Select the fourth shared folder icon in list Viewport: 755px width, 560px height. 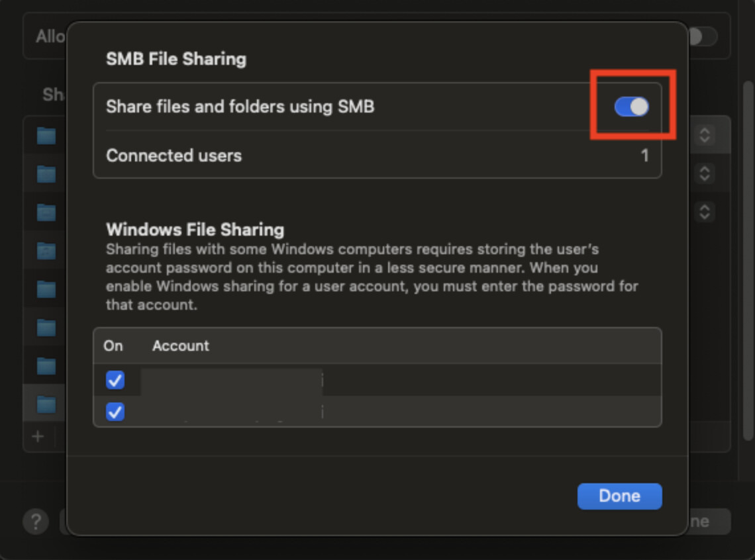[46, 251]
